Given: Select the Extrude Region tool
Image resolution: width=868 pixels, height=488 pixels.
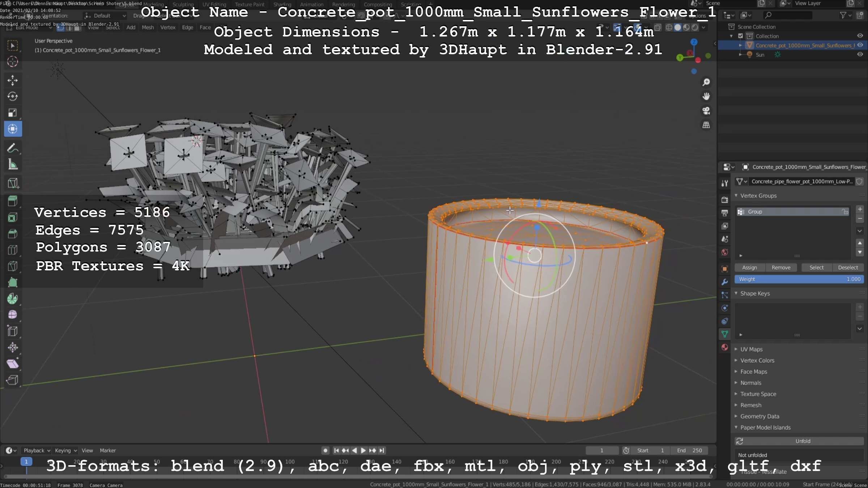Looking at the screenshot, I should [13, 183].
